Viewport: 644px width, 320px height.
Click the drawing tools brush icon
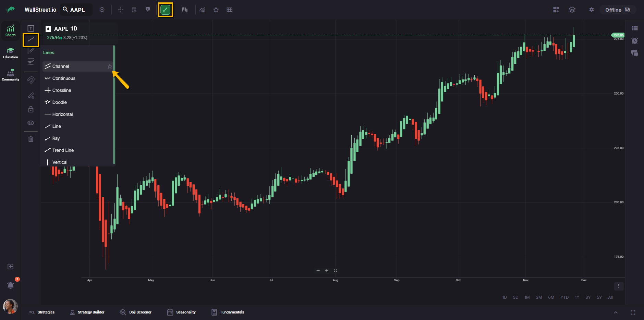coord(165,10)
